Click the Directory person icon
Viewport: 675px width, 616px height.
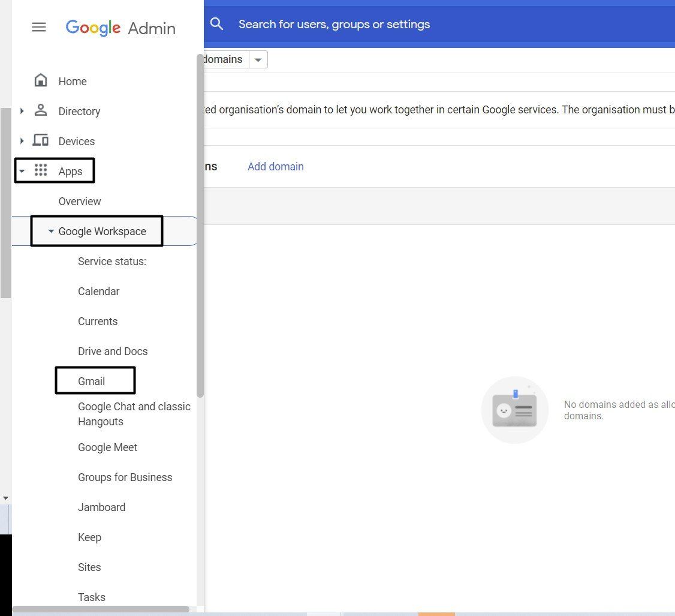pyautogui.click(x=40, y=110)
